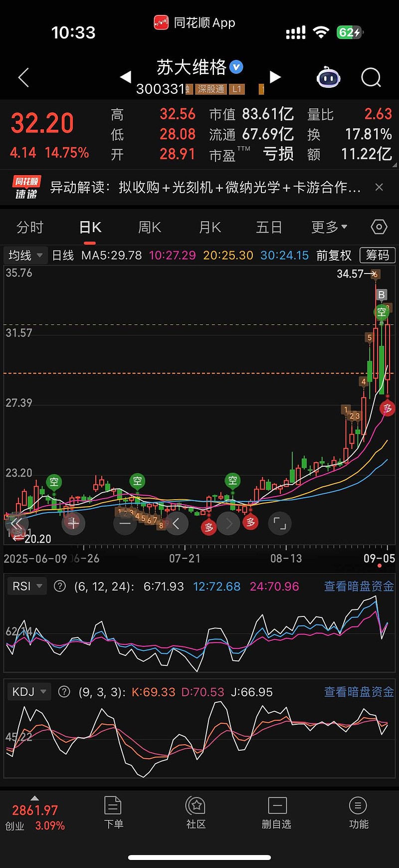This screenshot has height=868, width=399.
Task: Expand the quote details corner triangle
Action: click(395, 164)
